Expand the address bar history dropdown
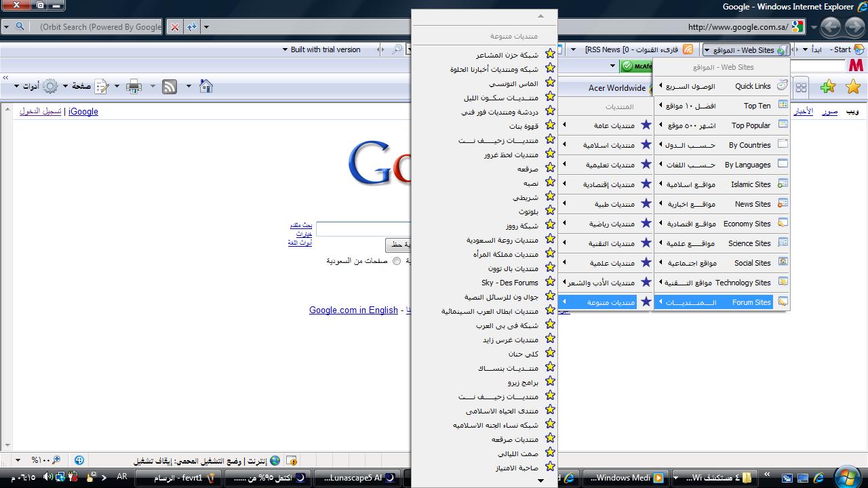868x488 pixels. (206, 27)
